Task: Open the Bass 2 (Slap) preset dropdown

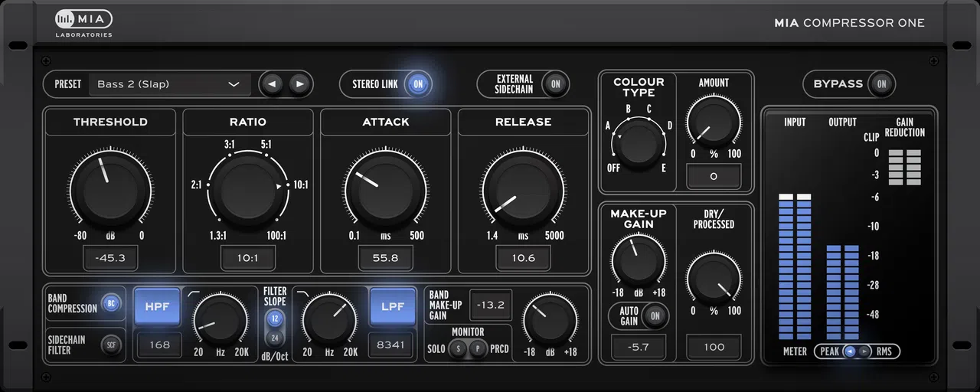Action: (x=169, y=84)
